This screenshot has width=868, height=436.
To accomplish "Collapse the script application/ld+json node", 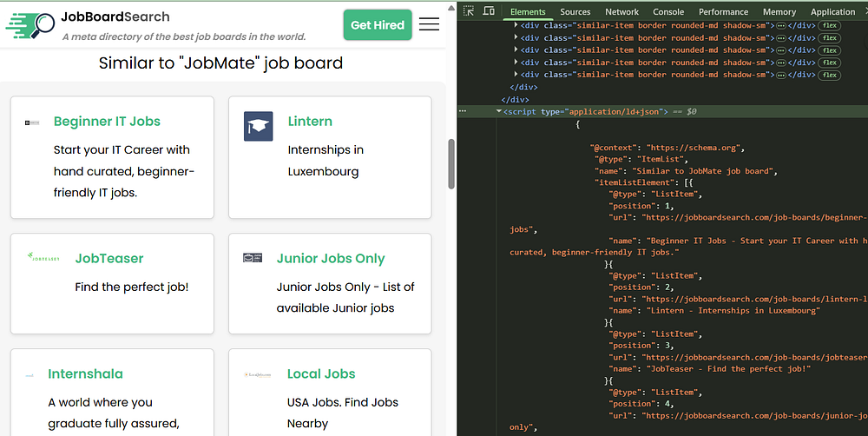I will pyautogui.click(x=499, y=111).
